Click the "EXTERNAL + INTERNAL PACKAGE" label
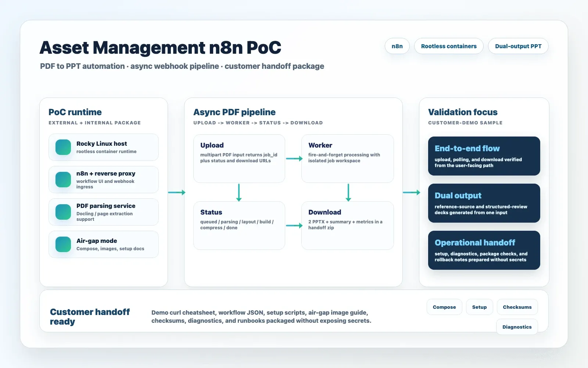 (x=94, y=123)
